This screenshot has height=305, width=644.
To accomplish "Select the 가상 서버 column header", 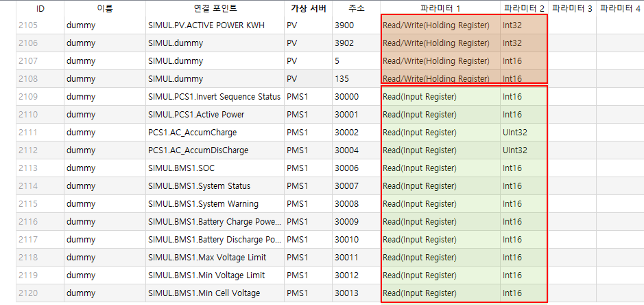I will pos(307,8).
